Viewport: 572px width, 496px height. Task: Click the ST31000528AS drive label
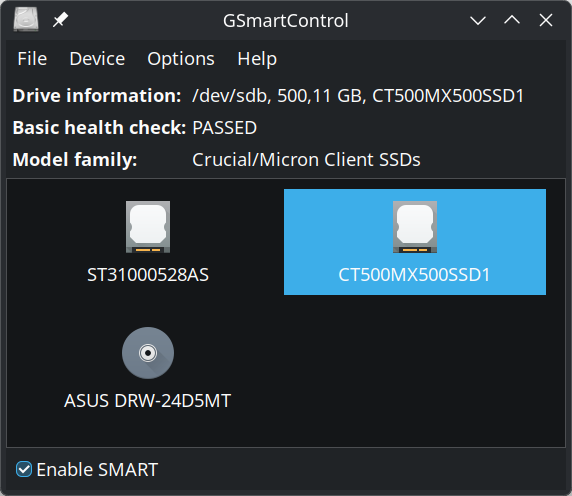pos(148,275)
